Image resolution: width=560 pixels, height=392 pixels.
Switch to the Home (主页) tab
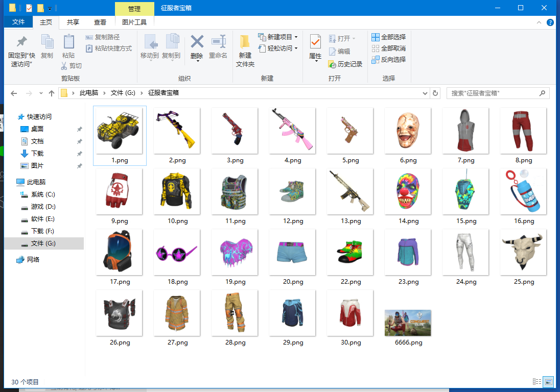45,22
